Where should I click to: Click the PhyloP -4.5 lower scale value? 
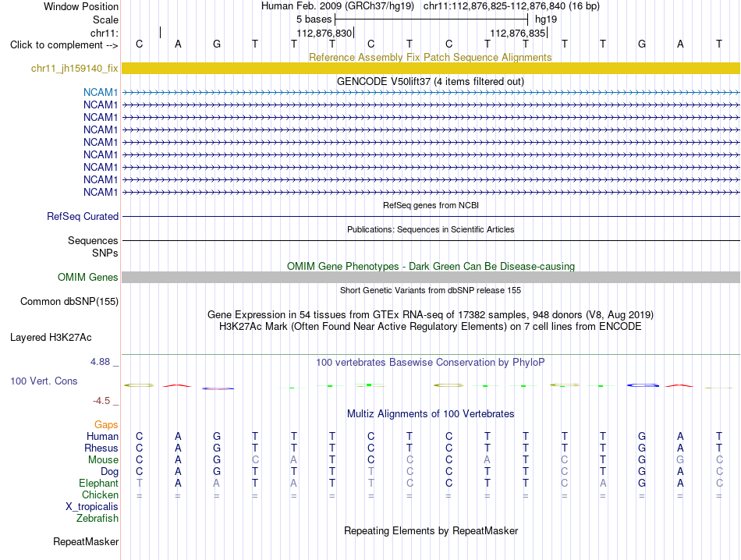(101, 401)
